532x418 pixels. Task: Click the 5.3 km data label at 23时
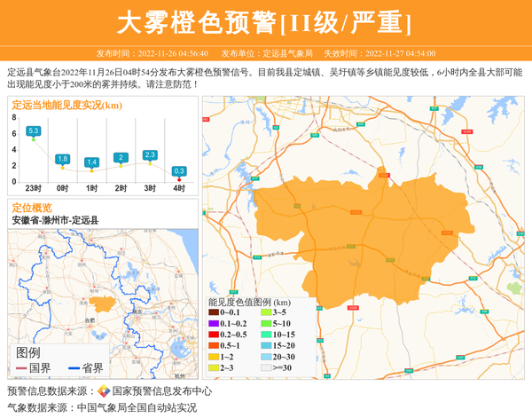tap(34, 130)
